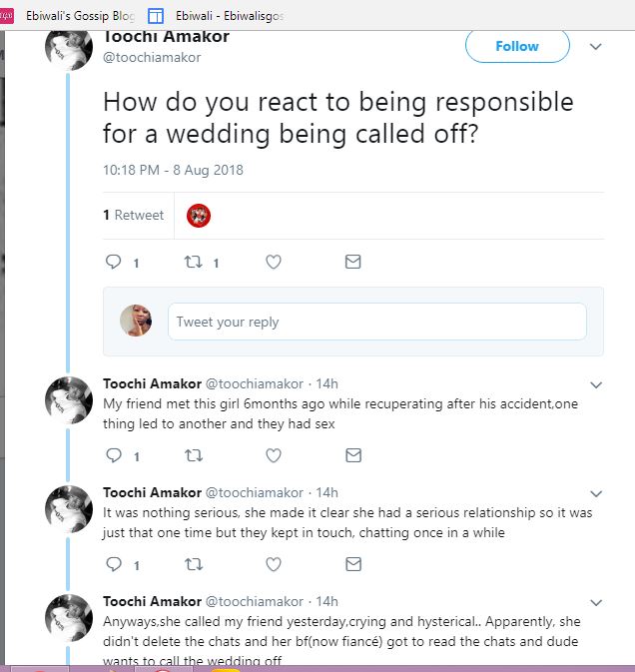Retweet the 'met this girl' tweet
The height and width of the screenshot is (672, 635).
point(194,455)
